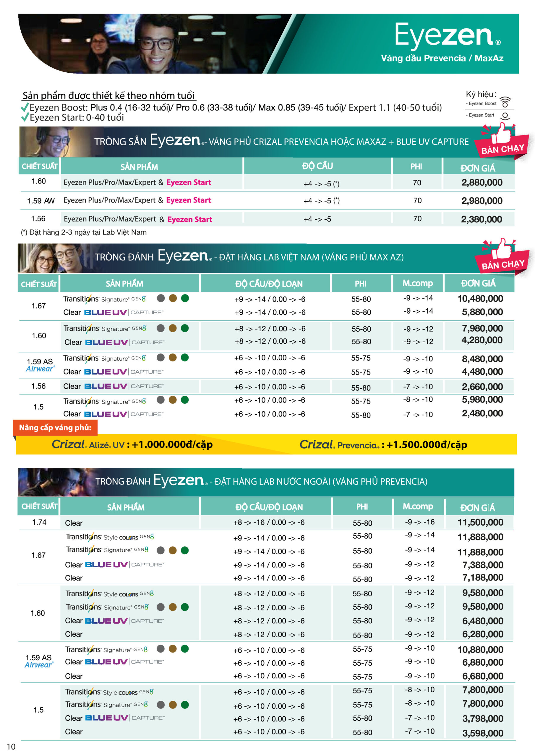Screen dimensions: 535x756
Task: Click the 1.59 AW index cell
Action: pyautogui.click(x=41, y=201)
